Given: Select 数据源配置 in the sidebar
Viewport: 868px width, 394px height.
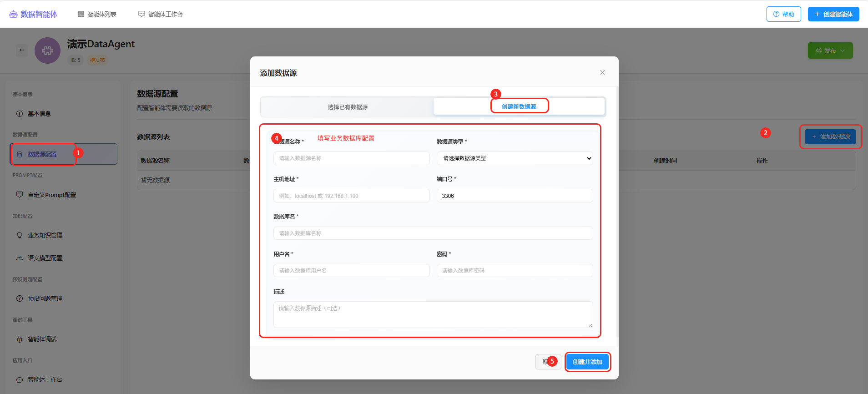Looking at the screenshot, I should click(64, 154).
